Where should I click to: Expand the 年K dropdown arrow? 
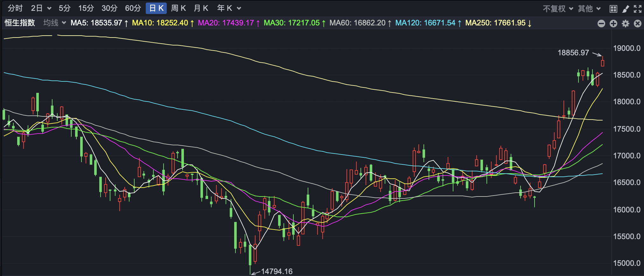tap(239, 9)
